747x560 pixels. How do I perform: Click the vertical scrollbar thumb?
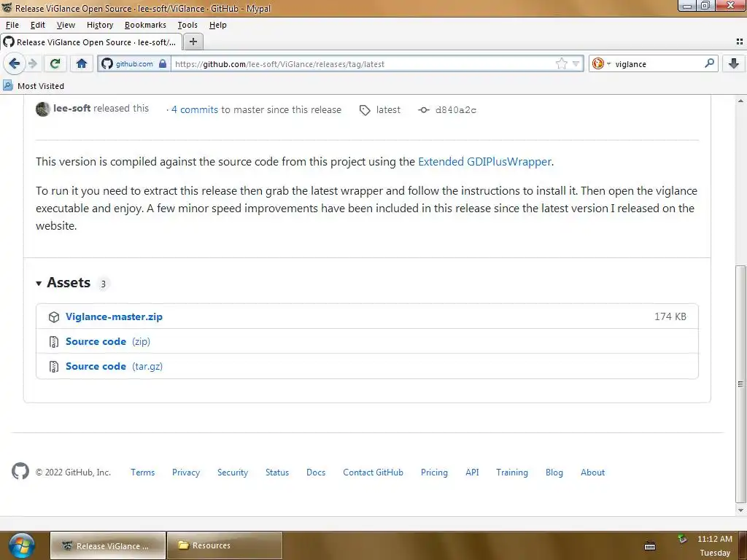click(740, 384)
